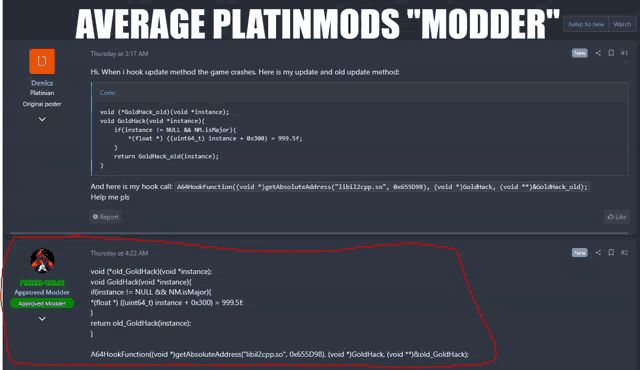Screen dimensions: 640x370
Task: Open post #2 permalink number
Action: coord(624,253)
